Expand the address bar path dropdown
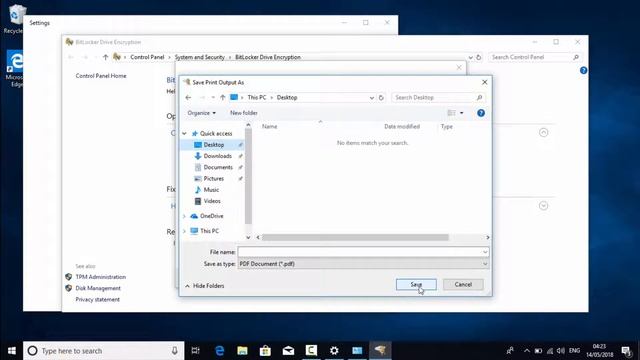The width and height of the screenshot is (640, 360). (x=371, y=98)
